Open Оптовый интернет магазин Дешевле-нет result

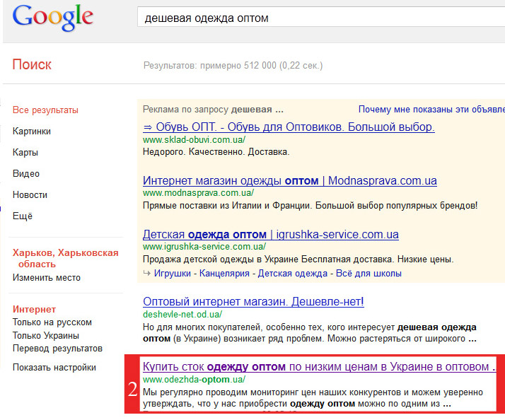tap(253, 302)
